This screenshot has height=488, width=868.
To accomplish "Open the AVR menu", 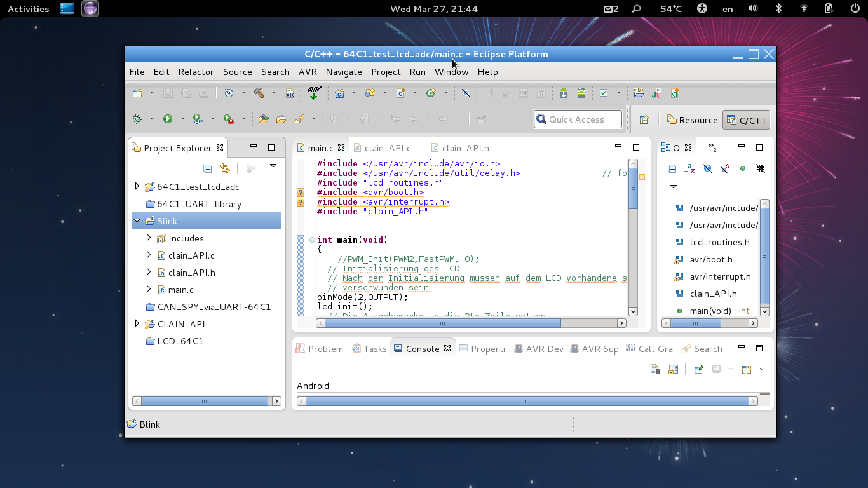I will pos(308,72).
